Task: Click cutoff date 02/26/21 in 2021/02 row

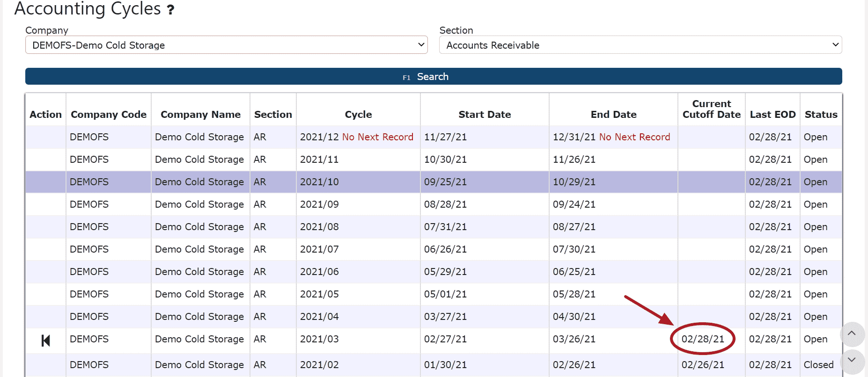Action: pyautogui.click(x=703, y=365)
